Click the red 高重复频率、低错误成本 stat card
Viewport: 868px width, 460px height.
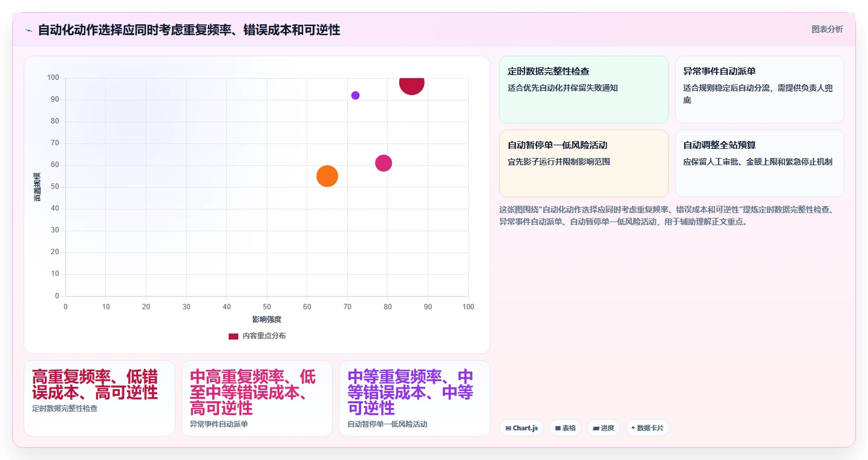click(99, 398)
